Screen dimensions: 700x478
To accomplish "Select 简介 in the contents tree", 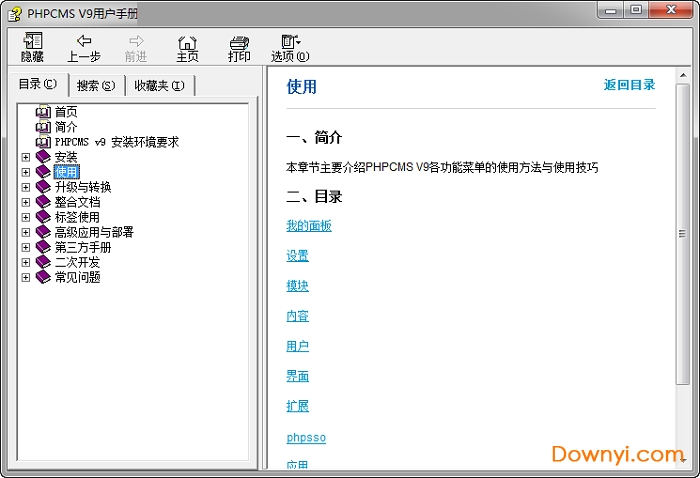I will pos(66,127).
